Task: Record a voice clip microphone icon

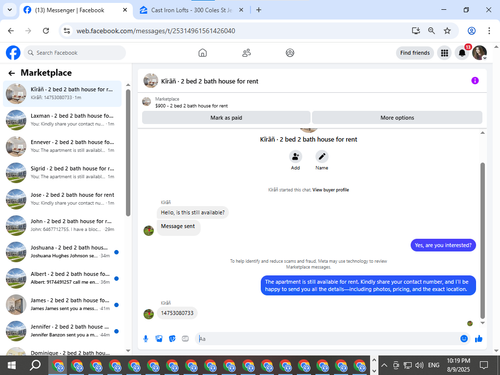Action: [146, 339]
